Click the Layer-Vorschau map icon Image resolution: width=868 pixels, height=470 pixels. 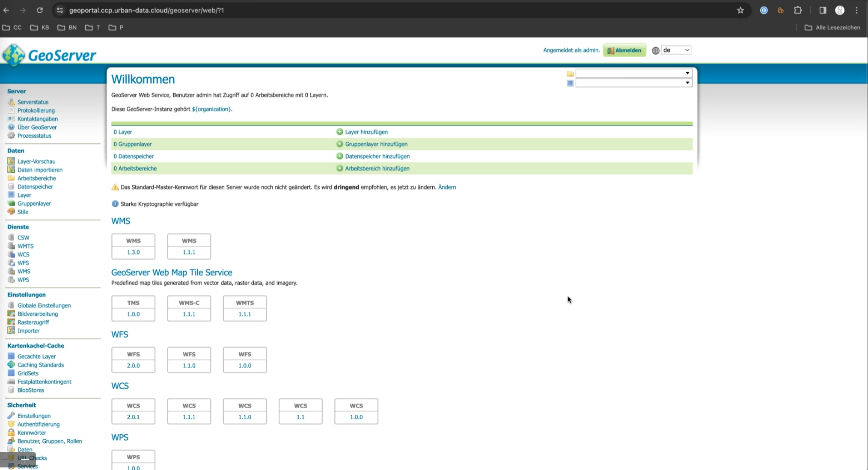[11, 161]
